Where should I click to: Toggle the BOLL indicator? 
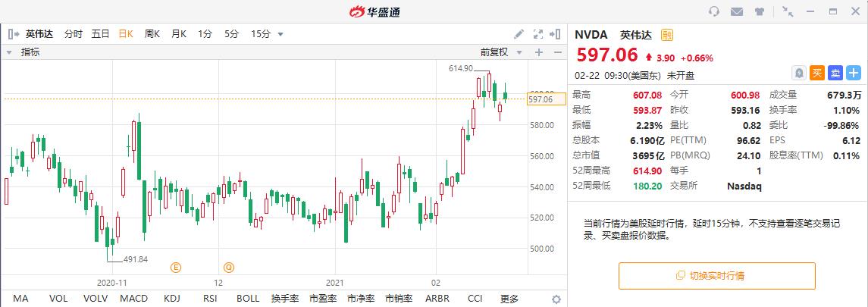pyautogui.click(x=248, y=299)
